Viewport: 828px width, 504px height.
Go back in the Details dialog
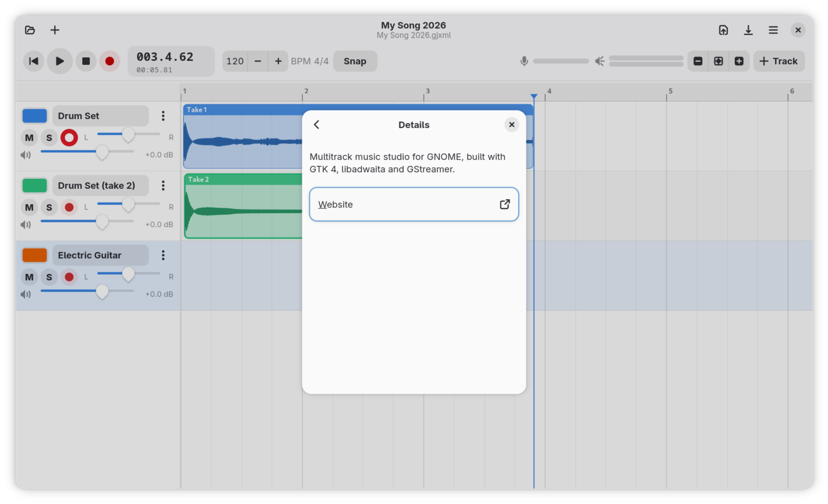point(317,124)
